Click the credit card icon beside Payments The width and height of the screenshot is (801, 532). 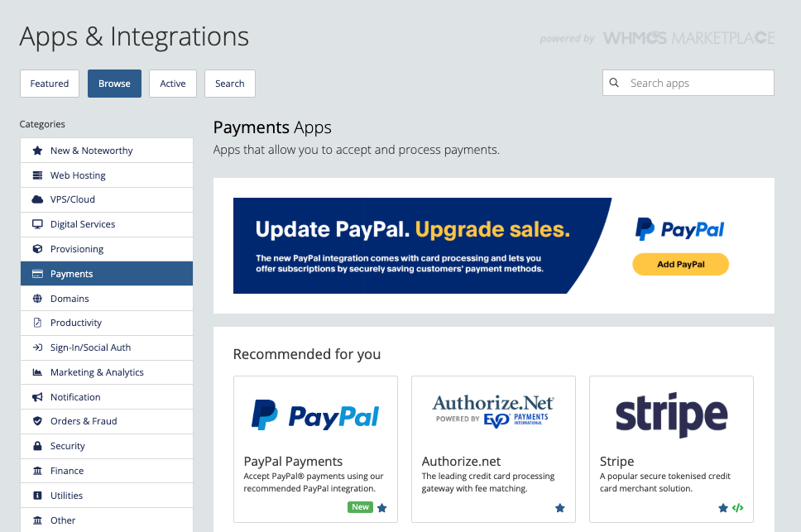coord(37,274)
